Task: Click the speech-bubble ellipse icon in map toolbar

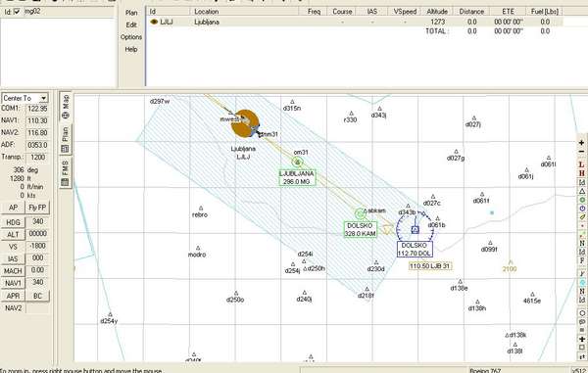Action: click(x=581, y=322)
